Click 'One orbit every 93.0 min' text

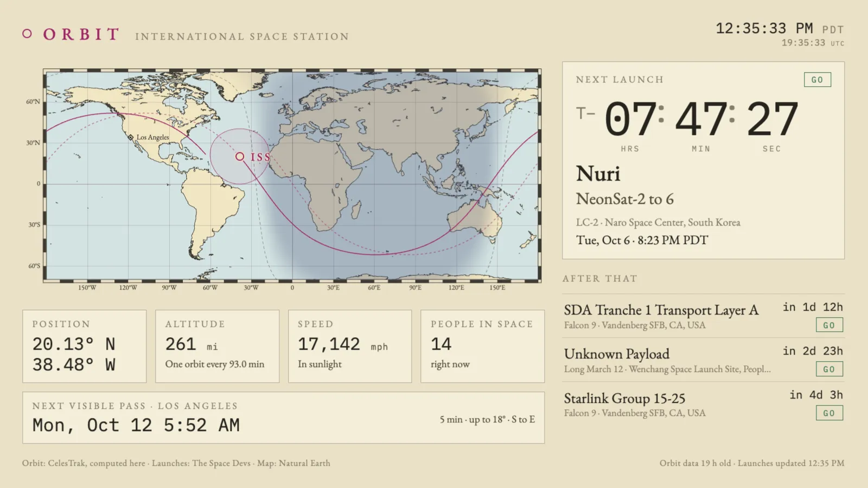click(215, 364)
